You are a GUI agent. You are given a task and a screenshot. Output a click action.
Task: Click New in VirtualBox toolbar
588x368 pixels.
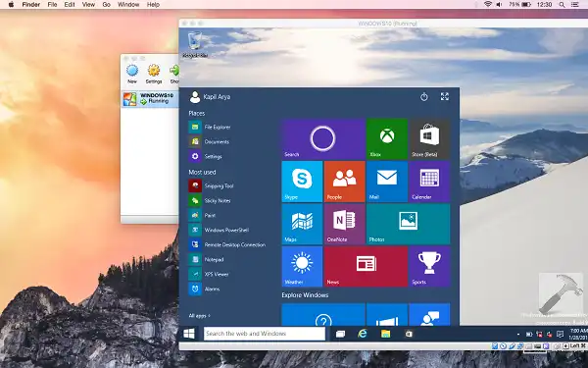pos(132,74)
